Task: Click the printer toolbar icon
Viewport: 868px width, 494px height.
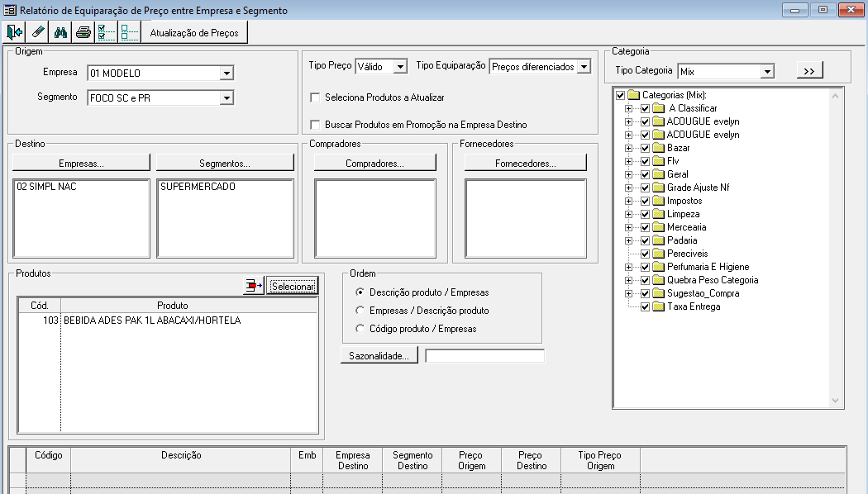Action: (83, 33)
